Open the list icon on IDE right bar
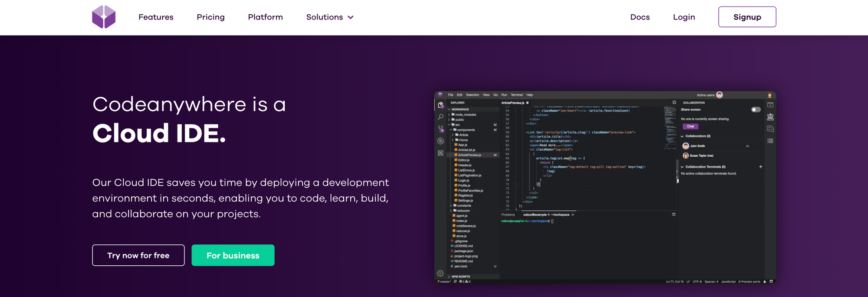Viewport: 868px width, 297px height. (x=770, y=141)
